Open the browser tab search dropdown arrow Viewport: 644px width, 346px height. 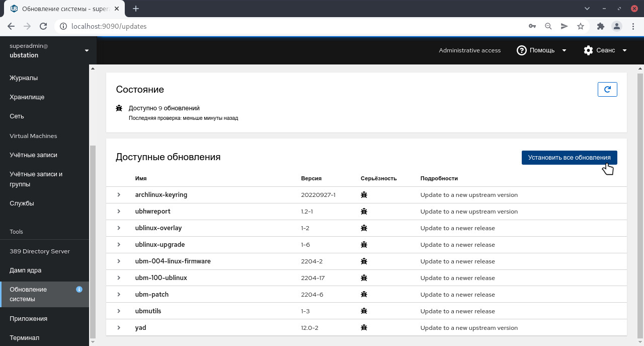click(587, 9)
